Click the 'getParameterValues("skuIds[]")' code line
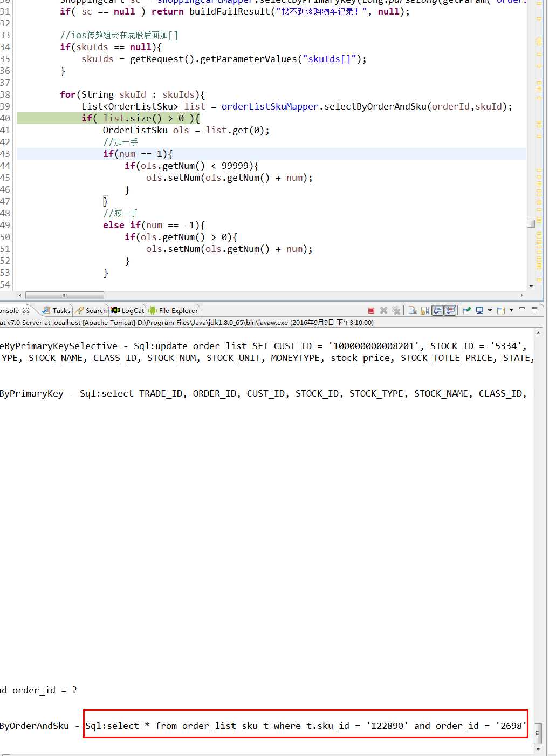This screenshot has height=756, width=556. tap(224, 59)
